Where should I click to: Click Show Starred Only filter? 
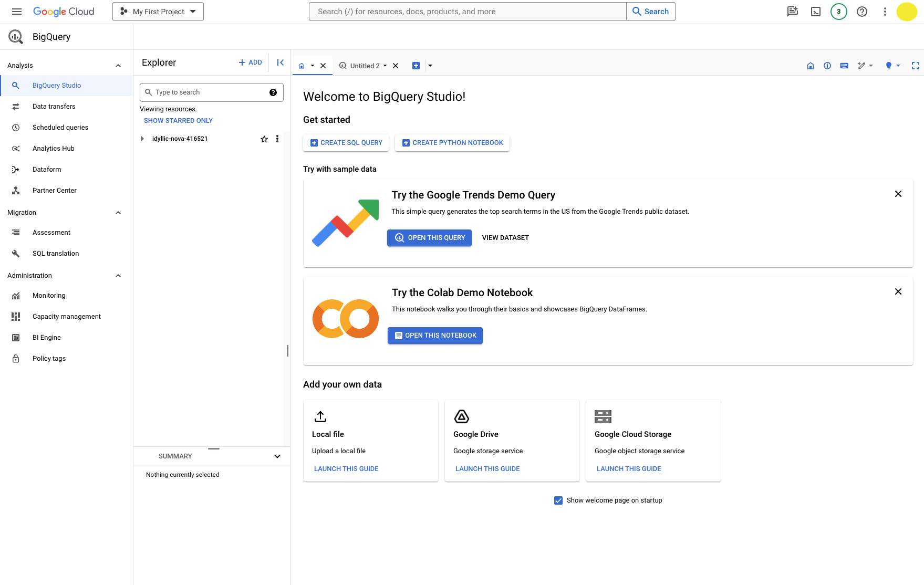(178, 120)
